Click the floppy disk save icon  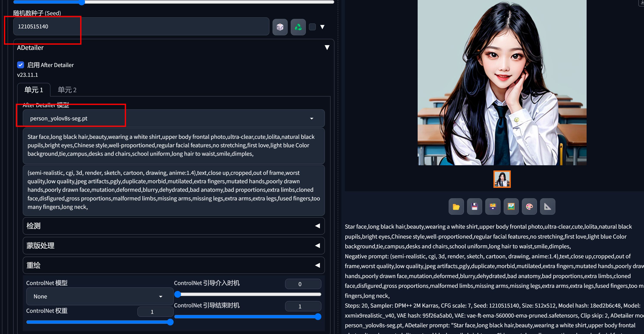474,206
